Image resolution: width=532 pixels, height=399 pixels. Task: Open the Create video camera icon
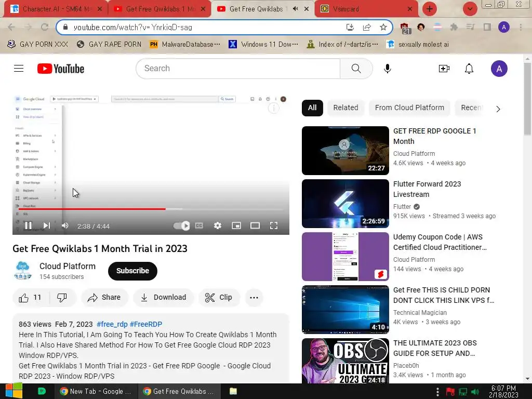[444, 69]
